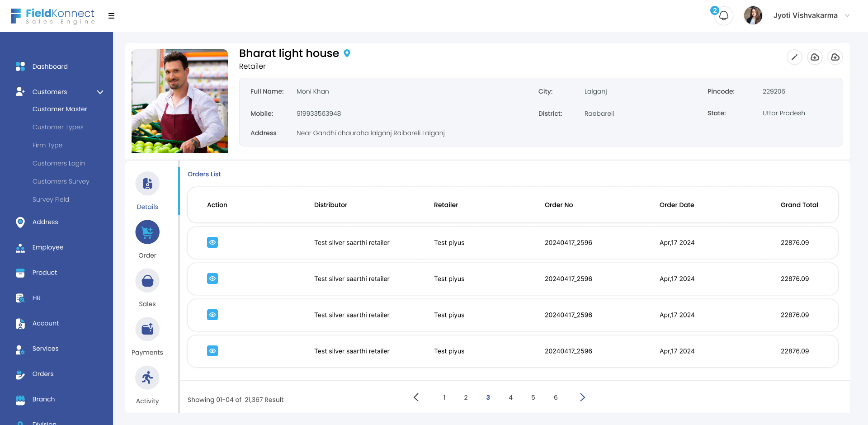Image resolution: width=868 pixels, height=425 pixels.
Task: Go to pagination page 5
Action: 533,397
